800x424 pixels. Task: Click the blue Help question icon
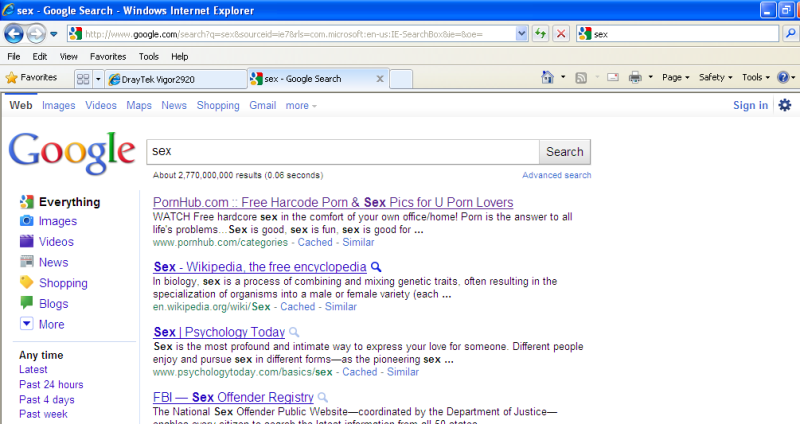coord(783,78)
